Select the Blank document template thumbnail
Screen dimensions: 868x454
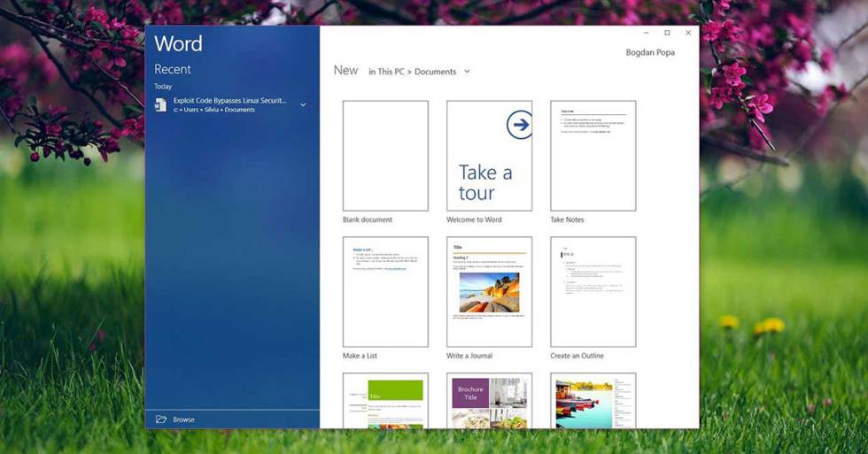click(385, 156)
